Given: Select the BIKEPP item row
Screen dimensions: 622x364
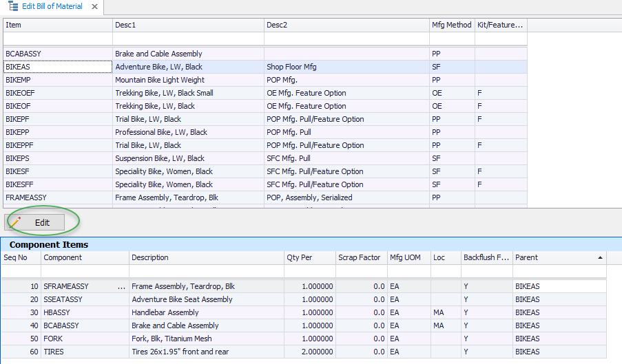Looking at the screenshot, I should [265, 132].
